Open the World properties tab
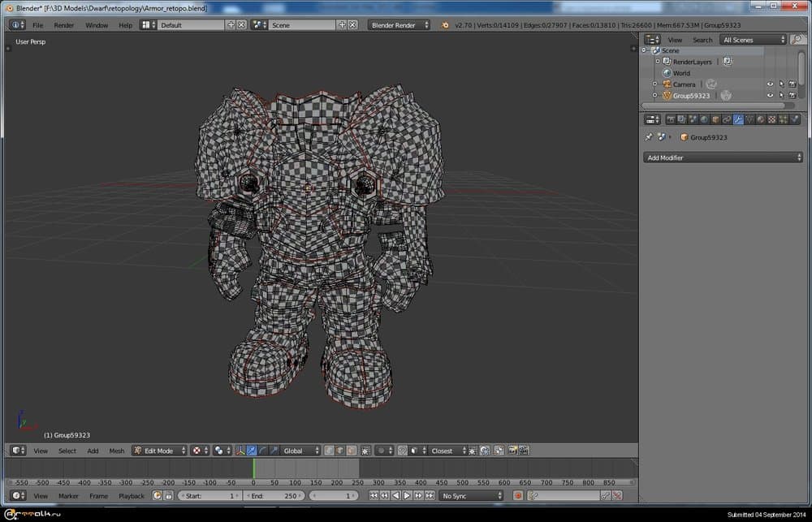 (x=704, y=119)
